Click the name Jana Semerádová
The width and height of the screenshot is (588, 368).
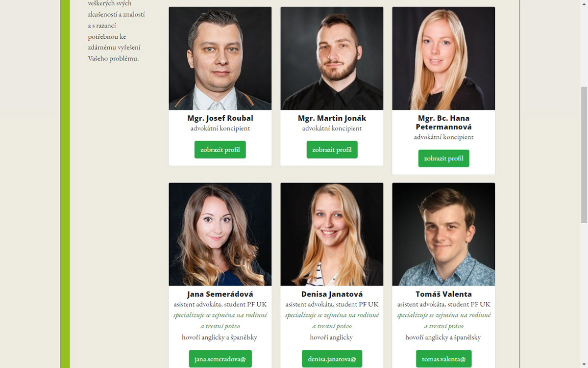(x=220, y=294)
